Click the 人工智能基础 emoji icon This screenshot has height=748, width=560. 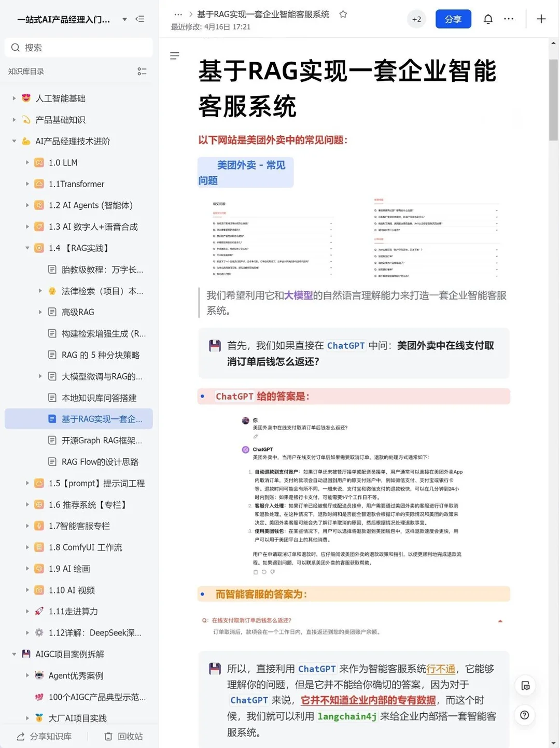click(x=26, y=98)
